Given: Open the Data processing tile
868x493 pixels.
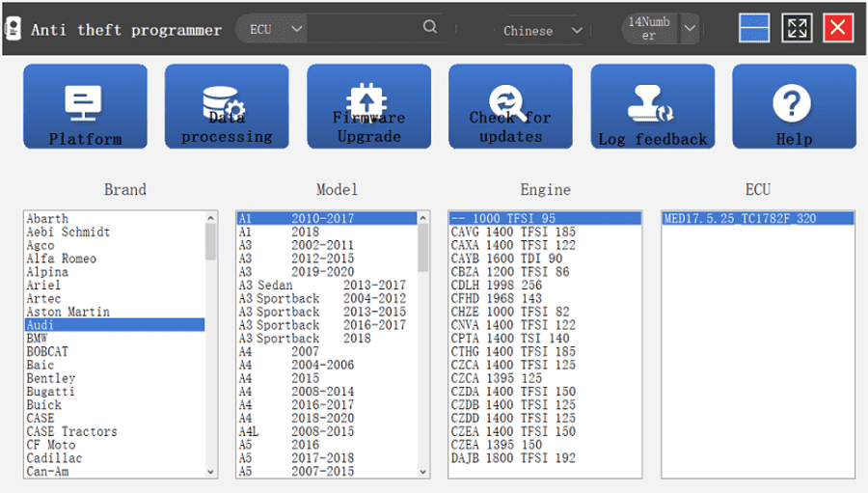Looking at the screenshot, I should click(227, 106).
